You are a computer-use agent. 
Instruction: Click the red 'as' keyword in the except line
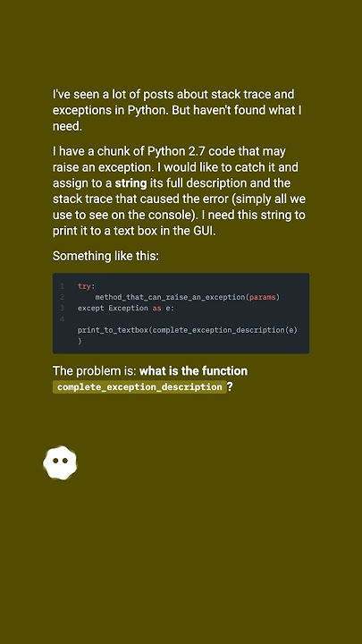click(156, 308)
